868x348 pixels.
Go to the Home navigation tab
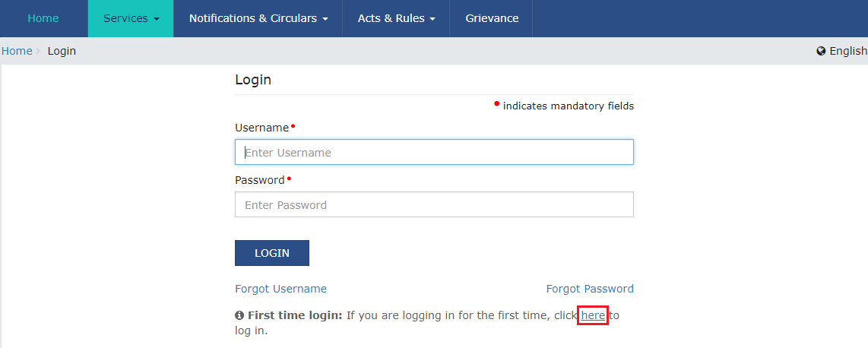43,18
